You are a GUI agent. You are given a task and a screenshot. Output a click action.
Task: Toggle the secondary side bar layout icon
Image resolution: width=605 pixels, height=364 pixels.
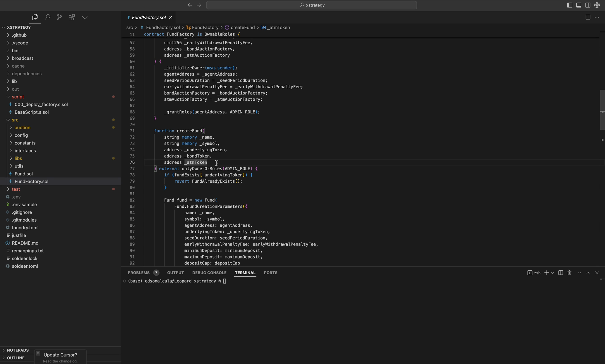[588, 5]
